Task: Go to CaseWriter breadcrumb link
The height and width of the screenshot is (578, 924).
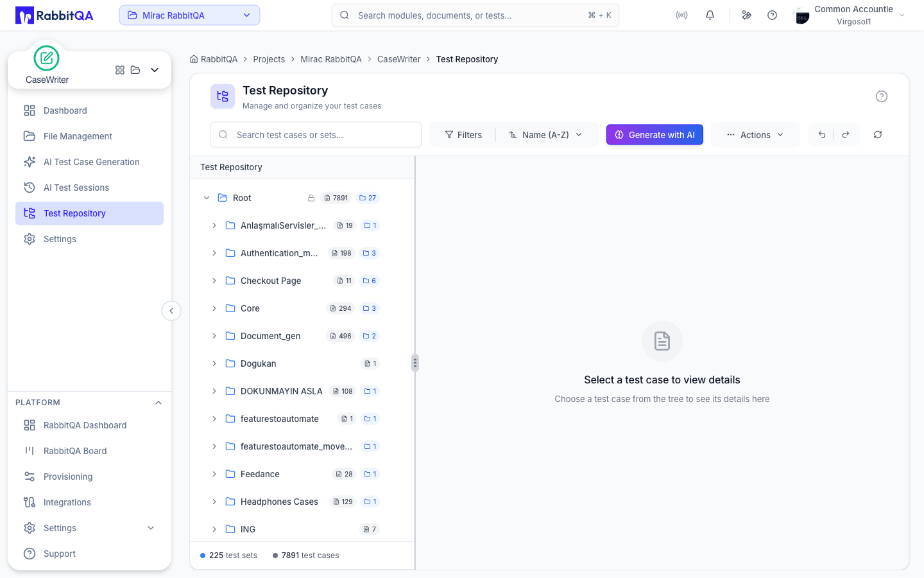Action: [x=399, y=59]
